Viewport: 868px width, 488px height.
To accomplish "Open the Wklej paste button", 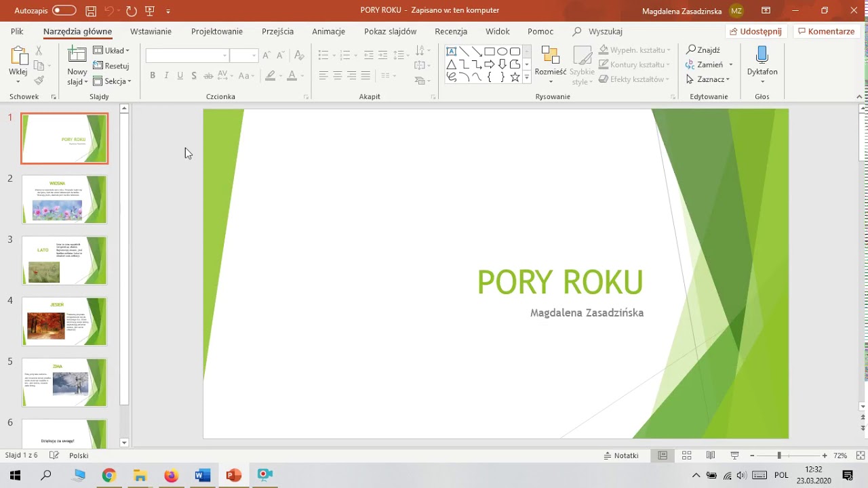I will pos(18,65).
